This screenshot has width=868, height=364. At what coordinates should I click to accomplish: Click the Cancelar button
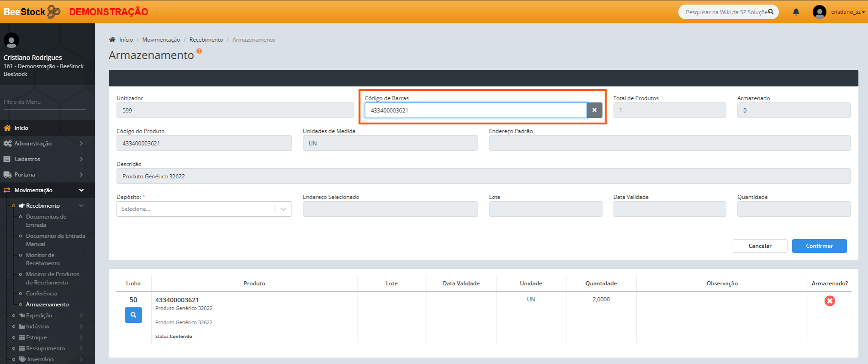click(760, 246)
